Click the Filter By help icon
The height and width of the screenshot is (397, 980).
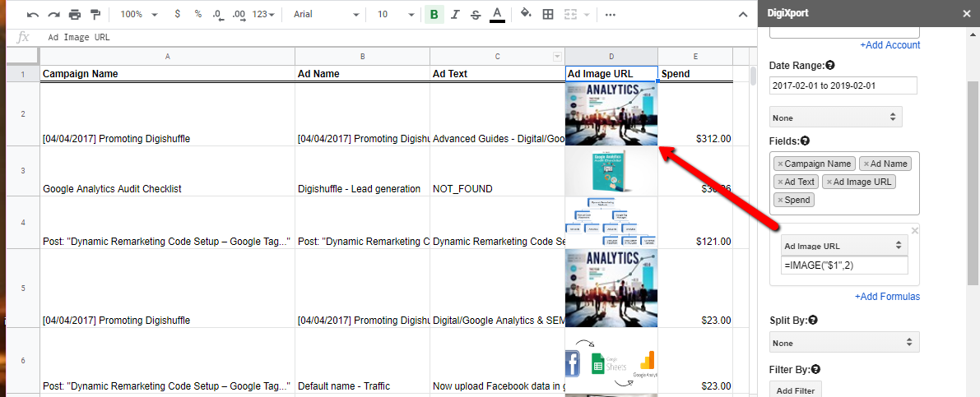[815, 370]
